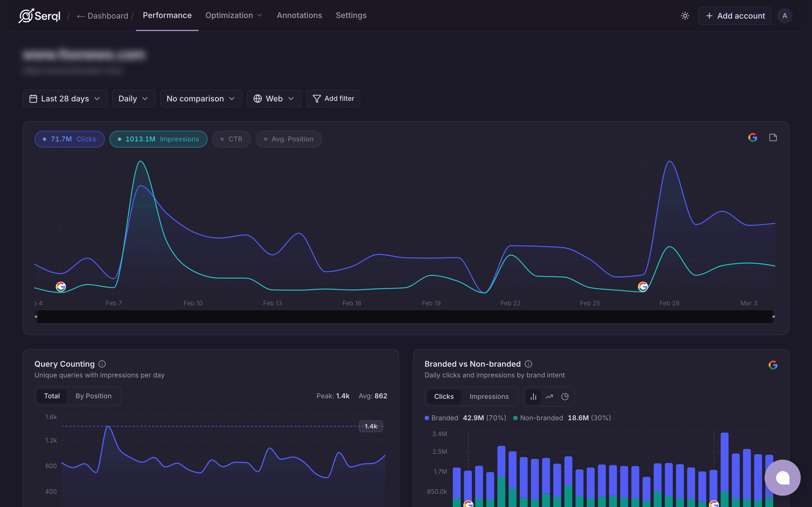
Task: Toggle the CTR metric on
Action: click(231, 139)
